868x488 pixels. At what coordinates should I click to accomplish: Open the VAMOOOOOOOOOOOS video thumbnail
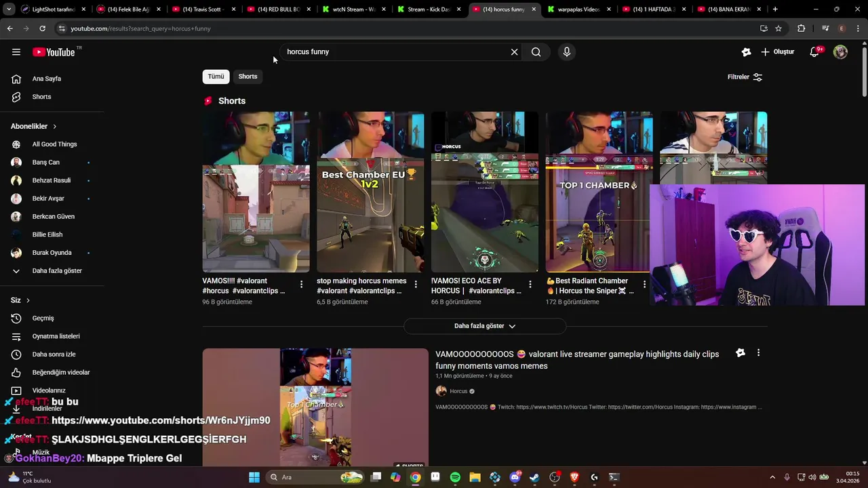[315, 407]
